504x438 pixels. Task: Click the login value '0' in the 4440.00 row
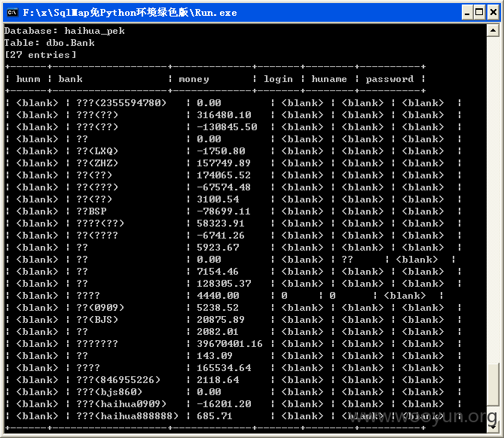[284, 296]
